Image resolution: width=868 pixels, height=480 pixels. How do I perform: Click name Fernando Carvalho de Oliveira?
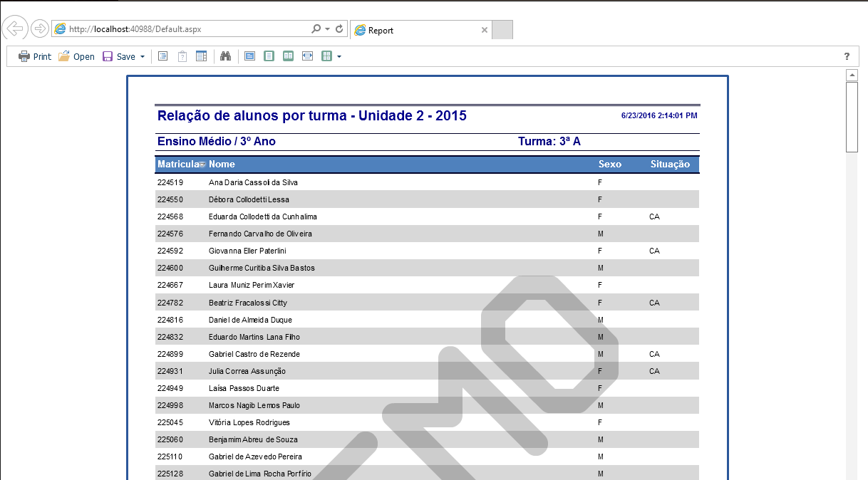click(x=260, y=234)
